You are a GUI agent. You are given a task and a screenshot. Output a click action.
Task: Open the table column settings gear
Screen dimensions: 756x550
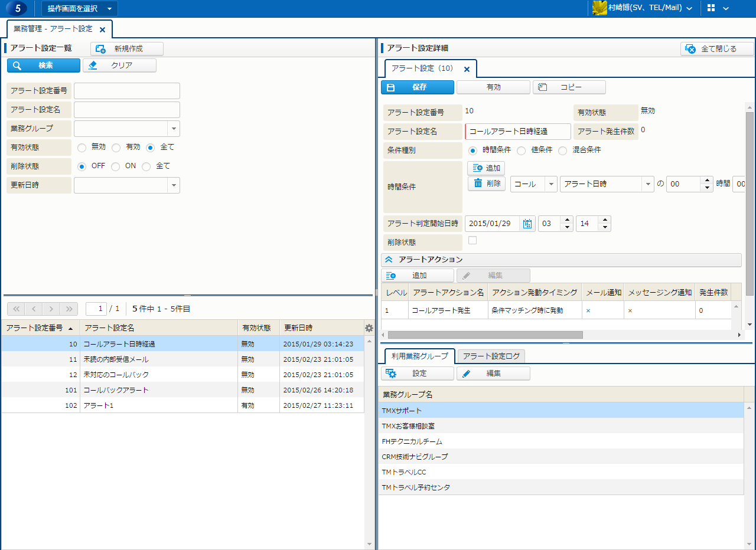[369, 328]
